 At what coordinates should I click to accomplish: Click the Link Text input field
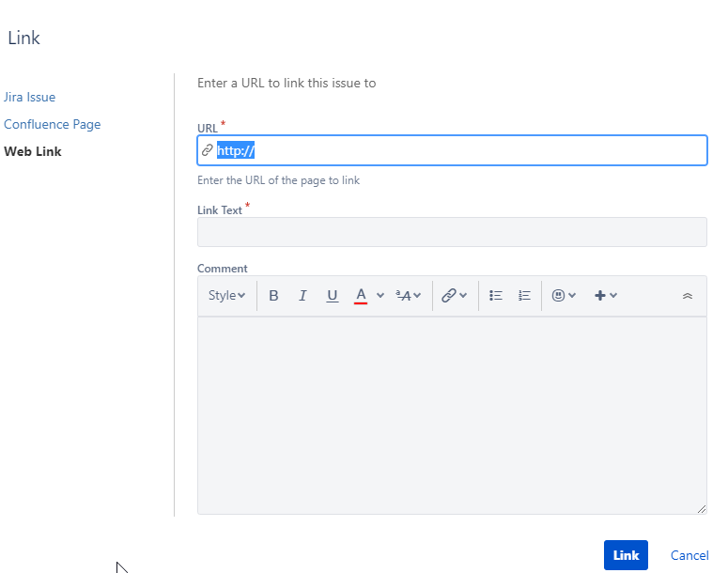(x=452, y=232)
